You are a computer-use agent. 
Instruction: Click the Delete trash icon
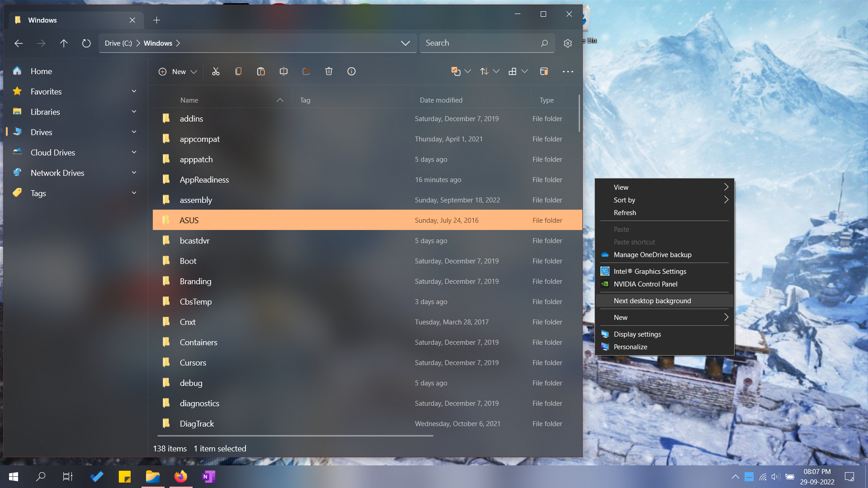(x=329, y=71)
